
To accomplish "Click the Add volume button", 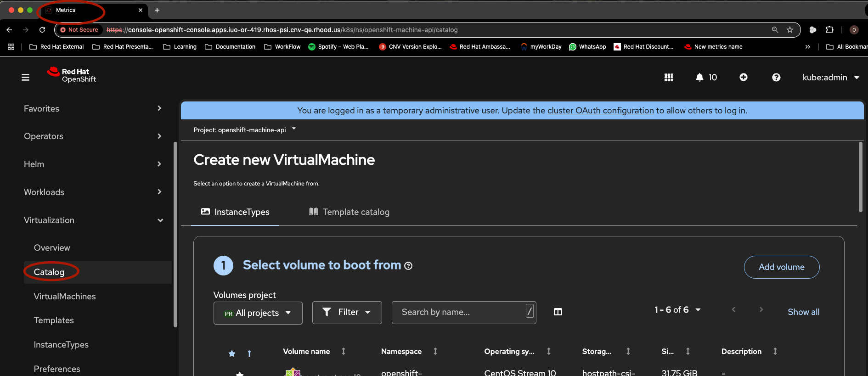I will point(782,267).
